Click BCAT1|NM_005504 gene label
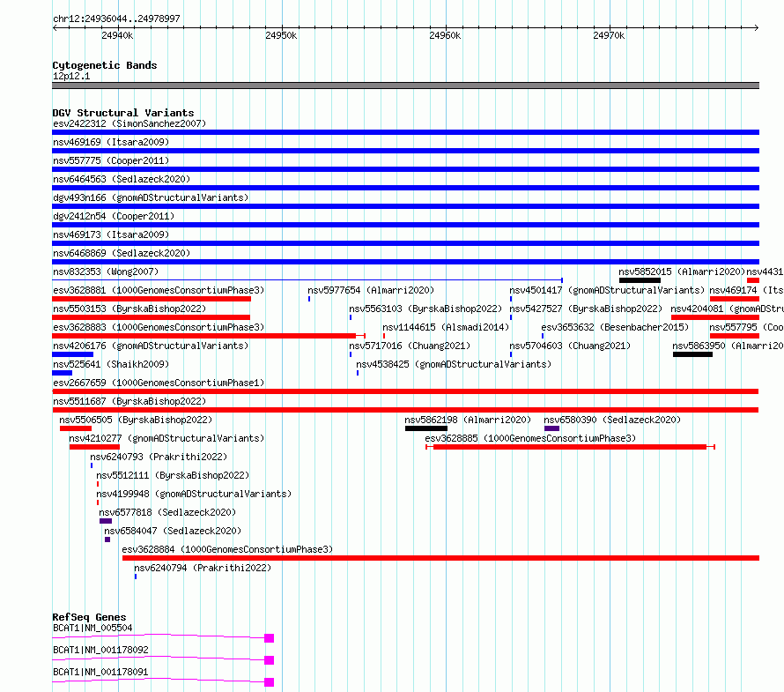The image size is (784, 692). pyautogui.click(x=92, y=628)
